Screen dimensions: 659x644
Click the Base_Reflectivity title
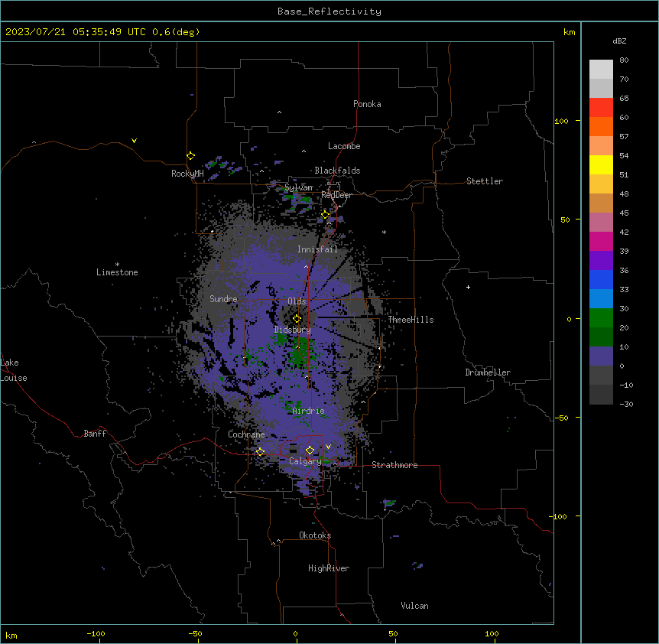329,11
